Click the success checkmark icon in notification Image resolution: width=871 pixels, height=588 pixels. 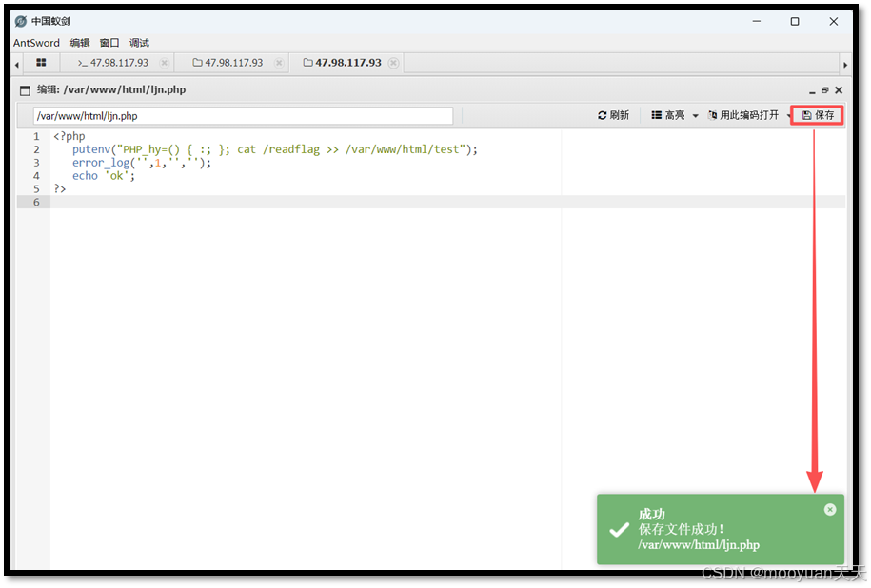click(x=619, y=530)
